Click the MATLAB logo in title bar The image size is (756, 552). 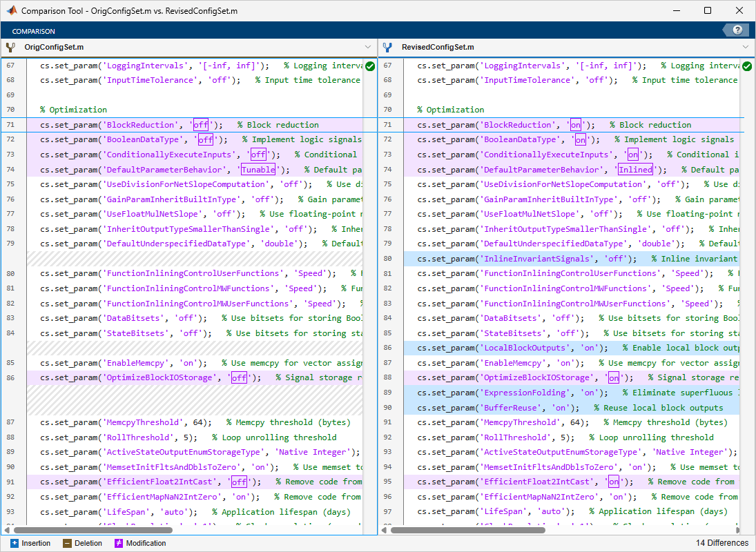coord(12,10)
